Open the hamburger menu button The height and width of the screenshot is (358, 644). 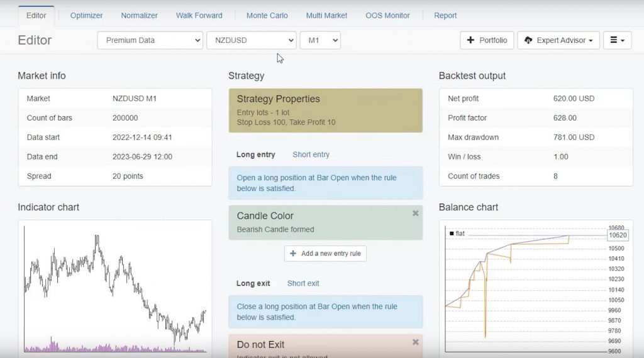(617, 40)
